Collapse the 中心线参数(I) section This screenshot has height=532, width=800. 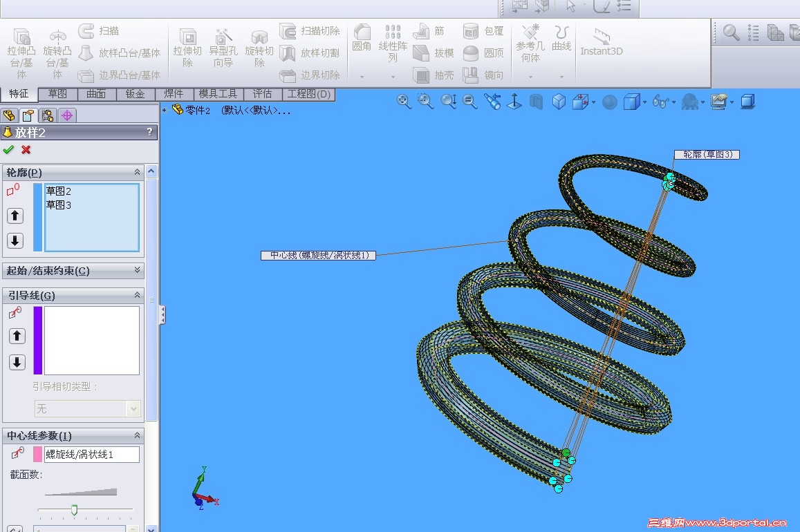point(137,435)
